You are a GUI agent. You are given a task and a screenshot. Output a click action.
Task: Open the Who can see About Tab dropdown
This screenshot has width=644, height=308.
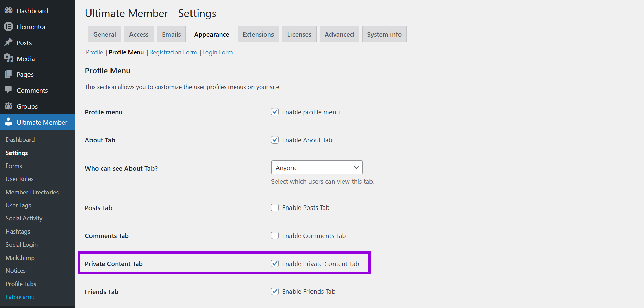[x=317, y=168]
